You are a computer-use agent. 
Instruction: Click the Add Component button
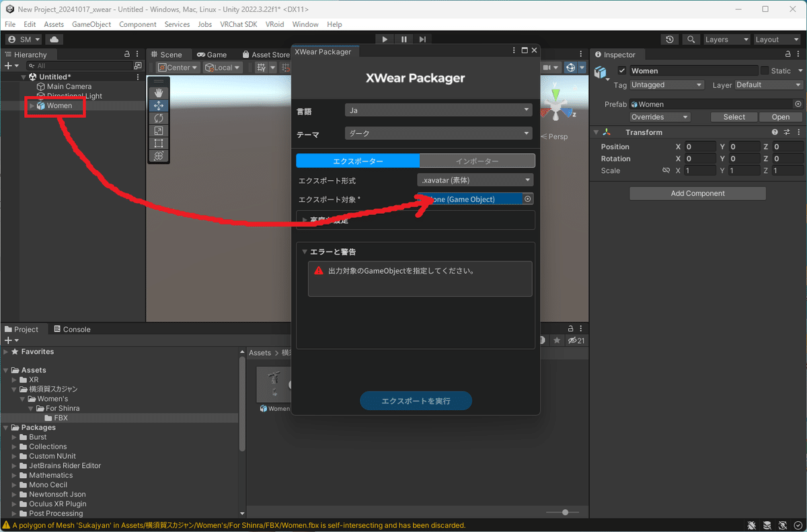(697, 194)
